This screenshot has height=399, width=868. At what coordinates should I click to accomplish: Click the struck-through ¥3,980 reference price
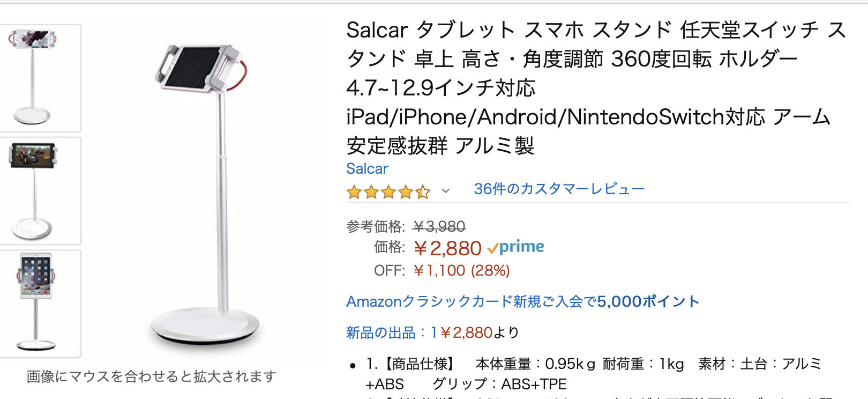pyautogui.click(x=439, y=226)
